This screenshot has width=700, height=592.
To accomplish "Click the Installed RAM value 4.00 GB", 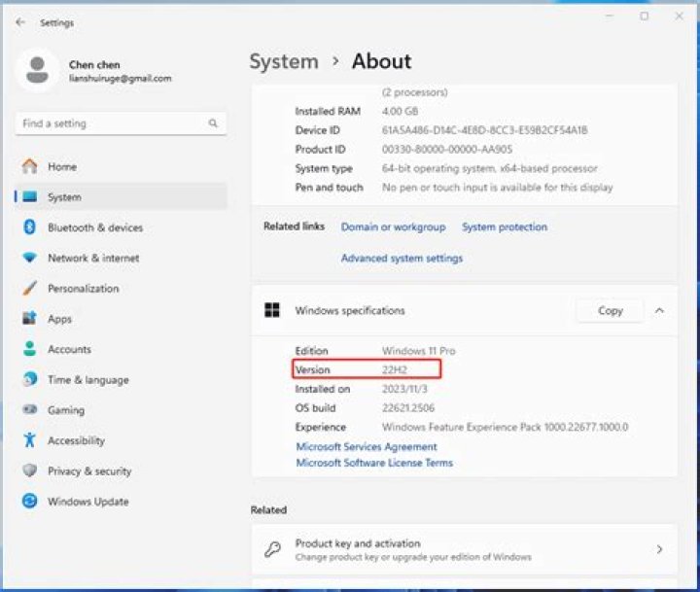I will pos(400,111).
